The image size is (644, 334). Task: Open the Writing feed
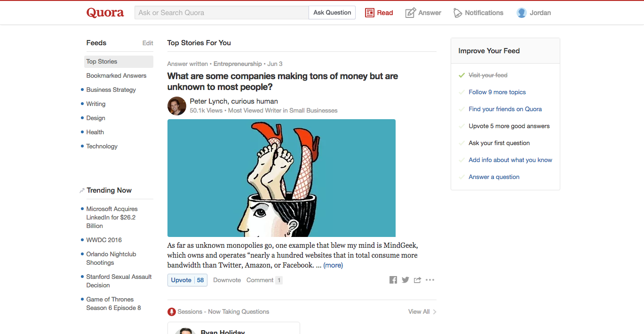tap(96, 104)
